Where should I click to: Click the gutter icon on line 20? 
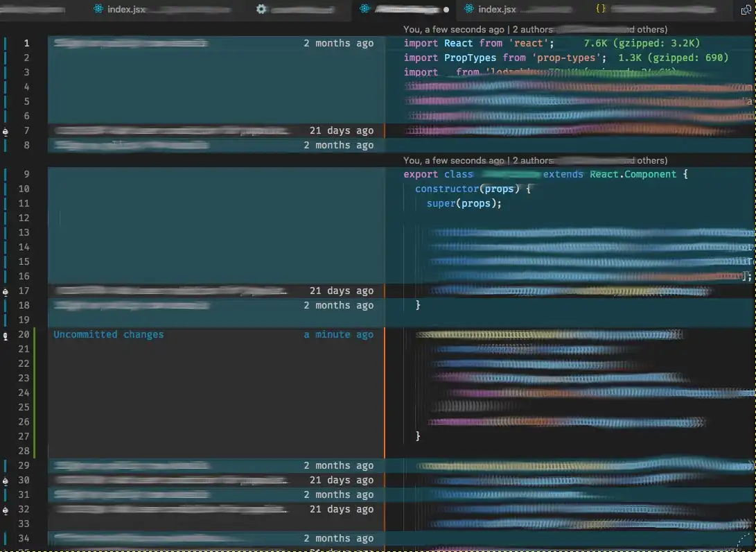point(6,335)
